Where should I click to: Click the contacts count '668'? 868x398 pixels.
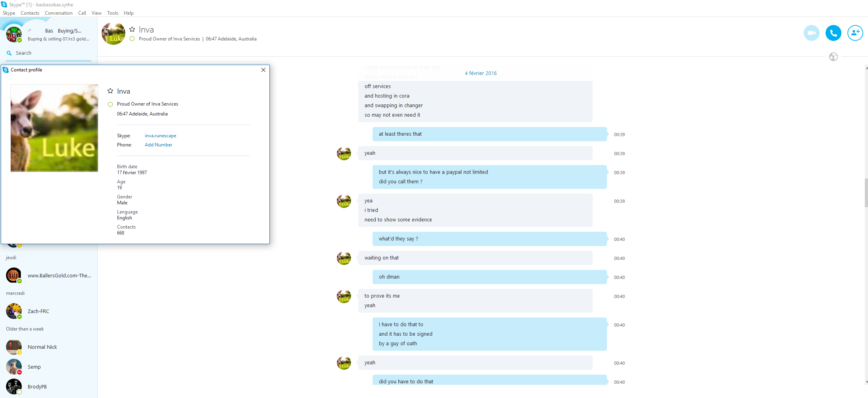[x=121, y=233]
